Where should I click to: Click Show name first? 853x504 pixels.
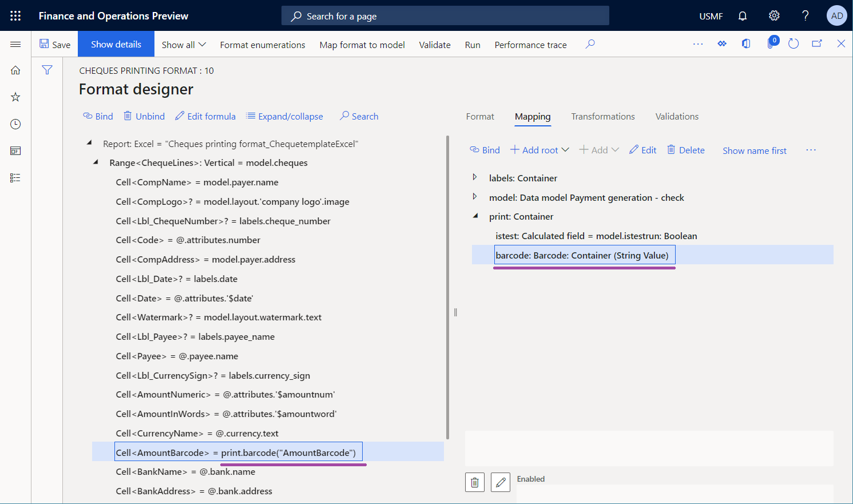(x=755, y=150)
